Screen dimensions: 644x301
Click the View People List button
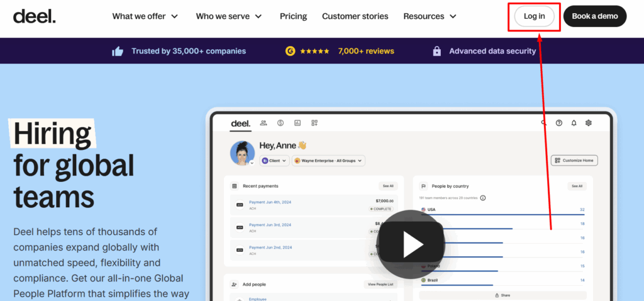click(380, 284)
